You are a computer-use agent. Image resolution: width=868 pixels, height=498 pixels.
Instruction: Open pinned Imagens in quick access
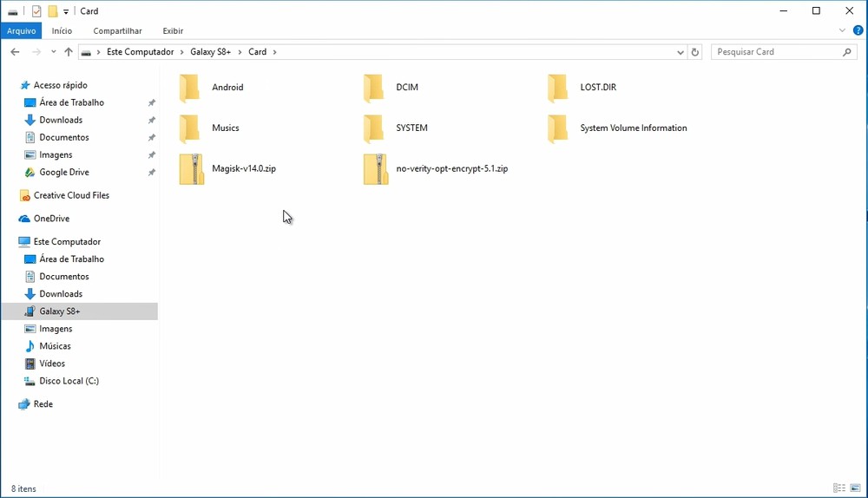click(48, 155)
